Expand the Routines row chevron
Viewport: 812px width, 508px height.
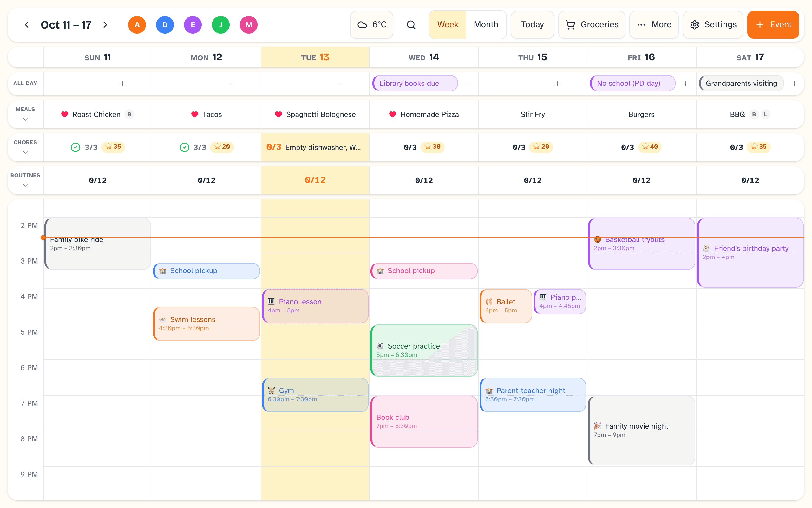click(25, 185)
